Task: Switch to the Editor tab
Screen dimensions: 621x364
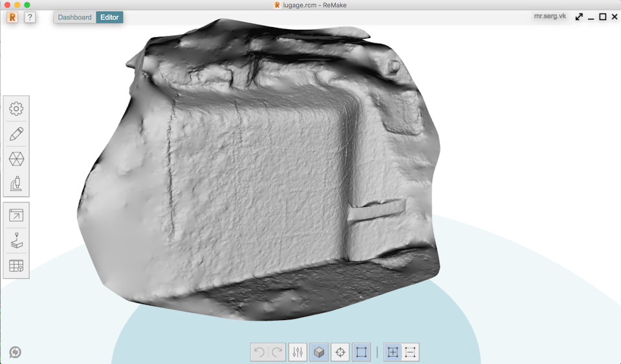Action: (110, 17)
